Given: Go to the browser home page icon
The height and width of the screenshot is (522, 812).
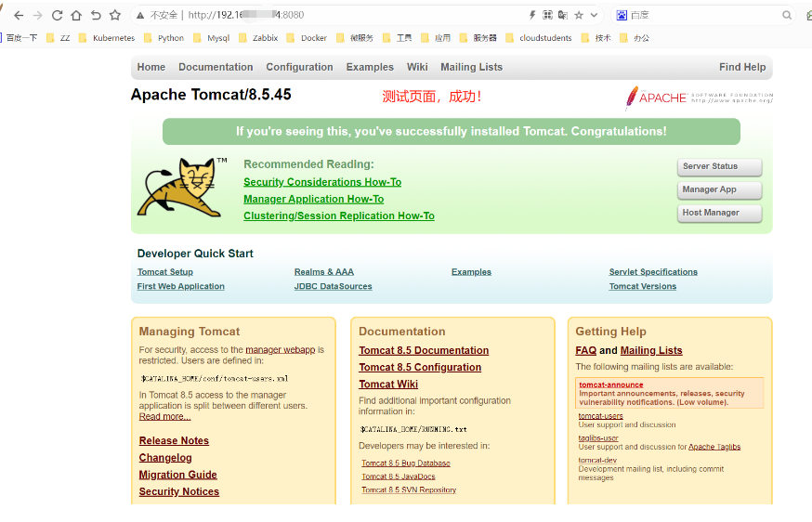Looking at the screenshot, I should 76,16.
